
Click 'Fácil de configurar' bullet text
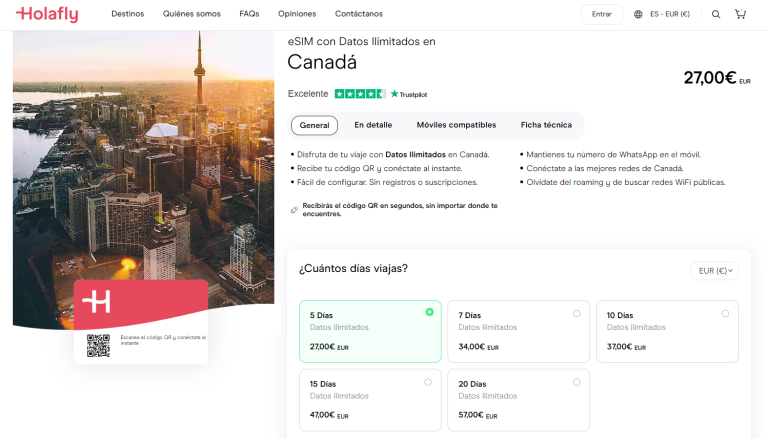coord(387,182)
